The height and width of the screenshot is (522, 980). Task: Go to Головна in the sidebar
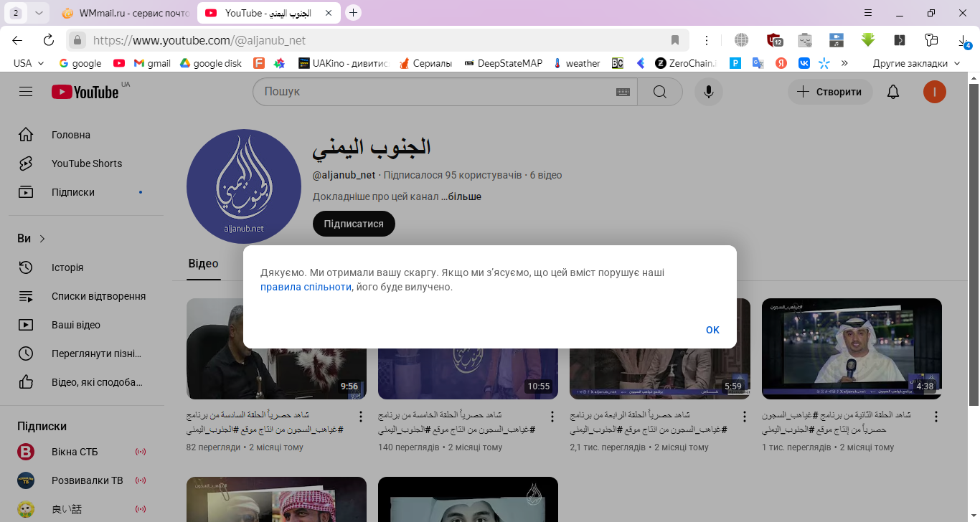(x=86, y=135)
